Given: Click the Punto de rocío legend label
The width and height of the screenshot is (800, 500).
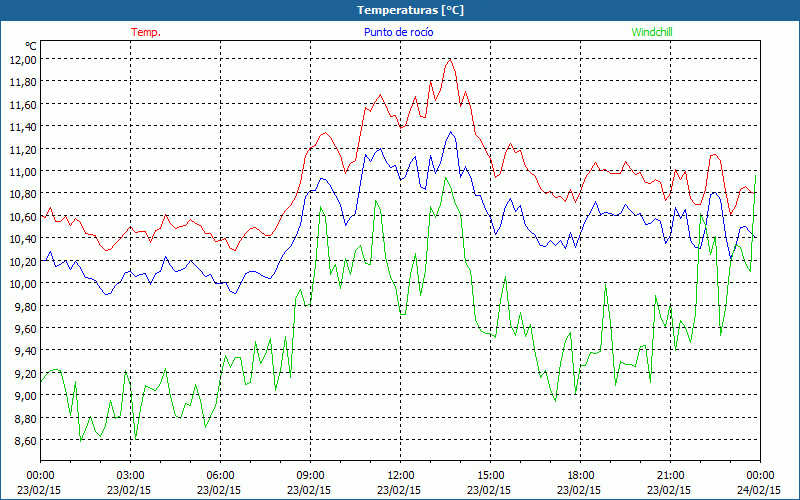Looking at the screenshot, I should tap(398, 32).
